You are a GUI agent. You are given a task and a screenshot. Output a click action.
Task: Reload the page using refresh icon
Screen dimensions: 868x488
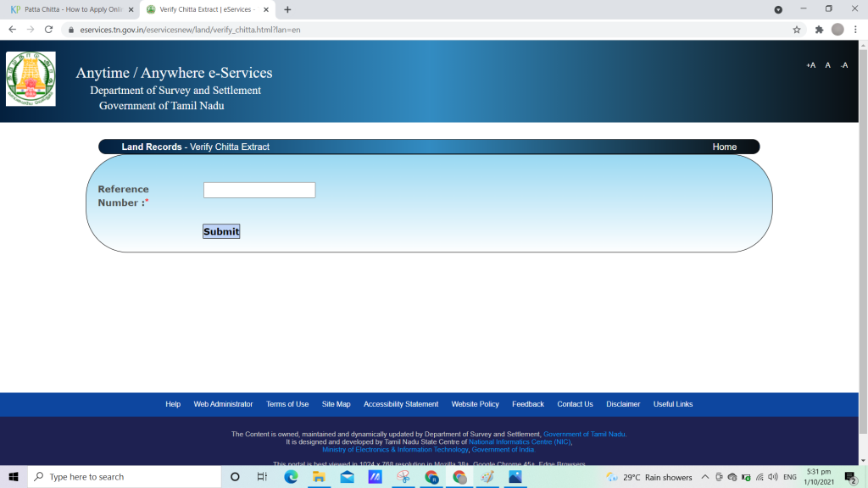point(48,29)
